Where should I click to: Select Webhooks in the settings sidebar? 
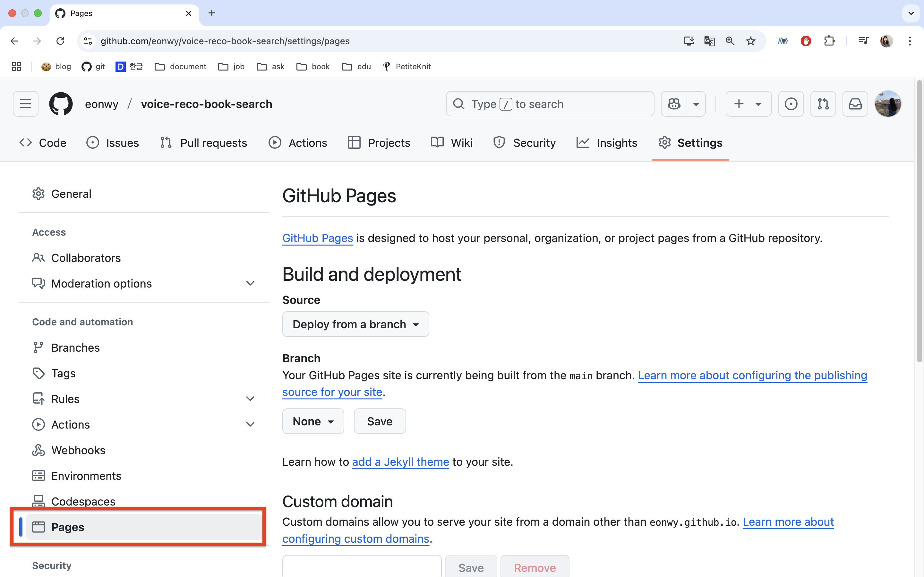[78, 450]
